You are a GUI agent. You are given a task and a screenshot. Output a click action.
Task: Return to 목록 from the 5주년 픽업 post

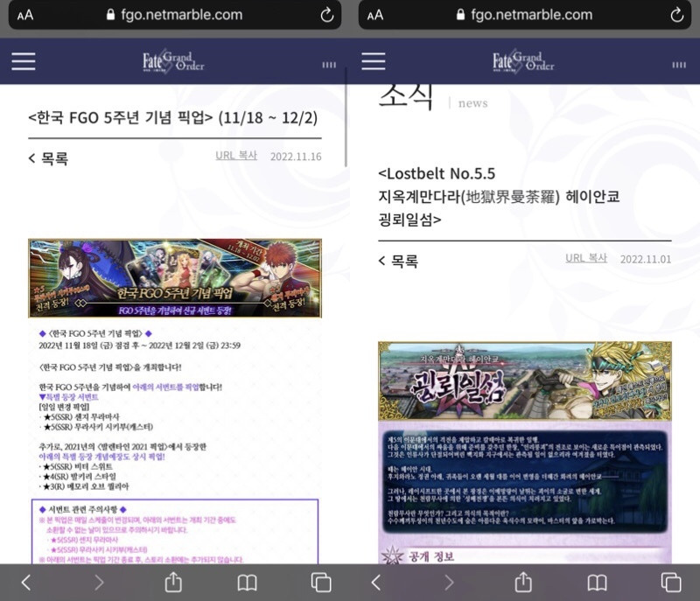tap(48, 158)
